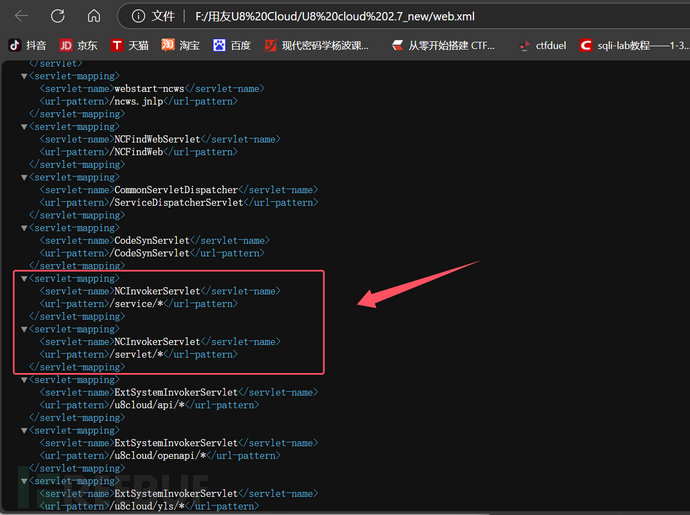690x515 pixels.
Task: Collapse the CodeSynServlet servlet-mapping node
Action: click(x=24, y=228)
